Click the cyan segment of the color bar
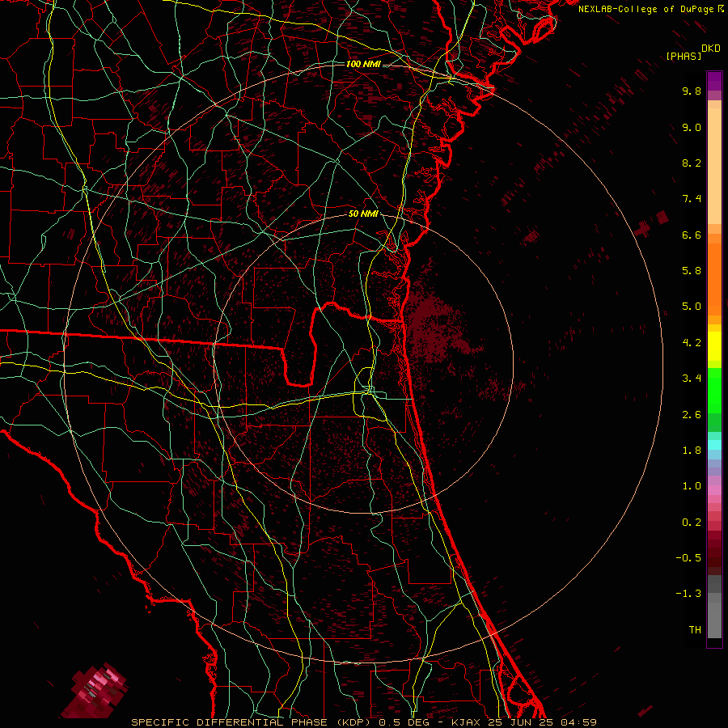This screenshot has height=728, width=728. pyautogui.click(x=714, y=445)
